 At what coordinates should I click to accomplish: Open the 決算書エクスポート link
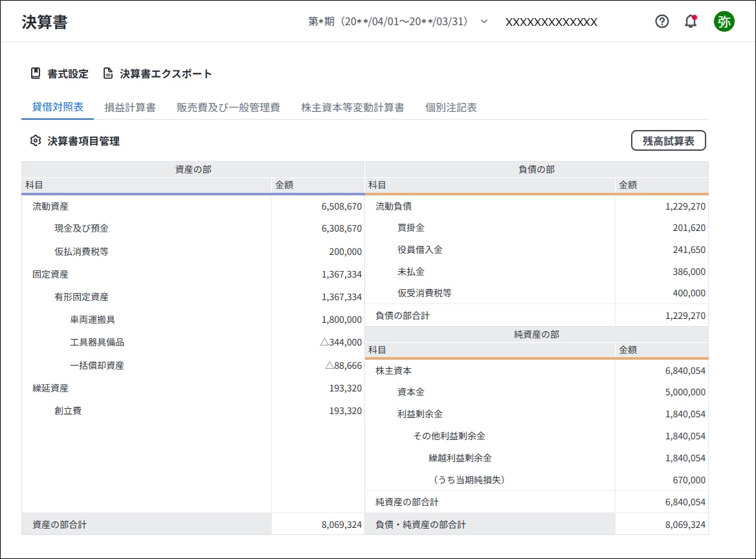click(166, 74)
